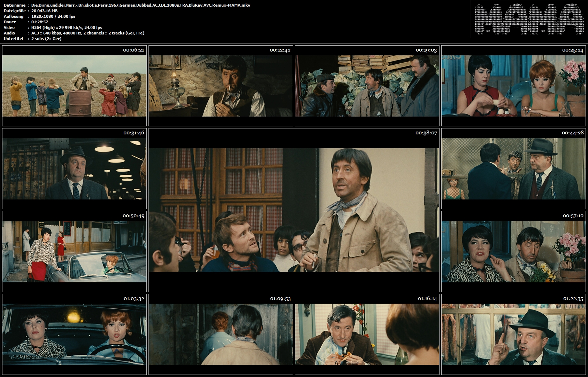Open the thumbnail stamped 00:31:46
This screenshot has width=588, height=377.
coord(74,168)
